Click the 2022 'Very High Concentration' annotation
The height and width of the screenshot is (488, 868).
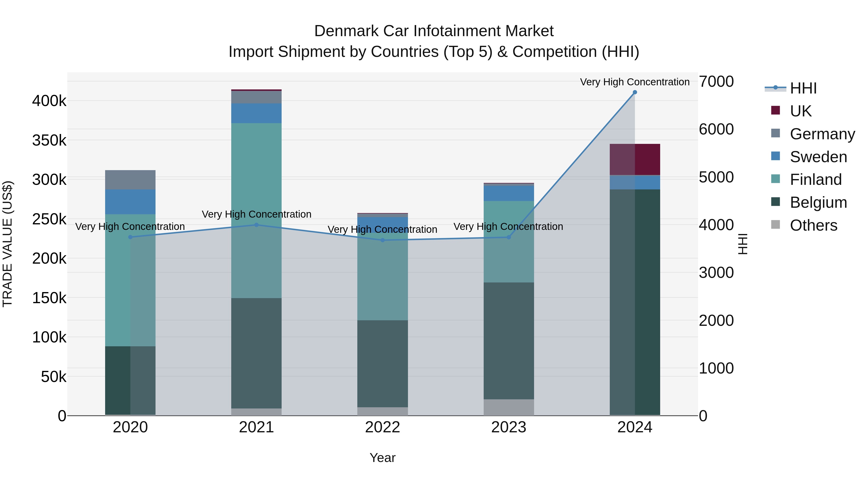[x=382, y=229]
